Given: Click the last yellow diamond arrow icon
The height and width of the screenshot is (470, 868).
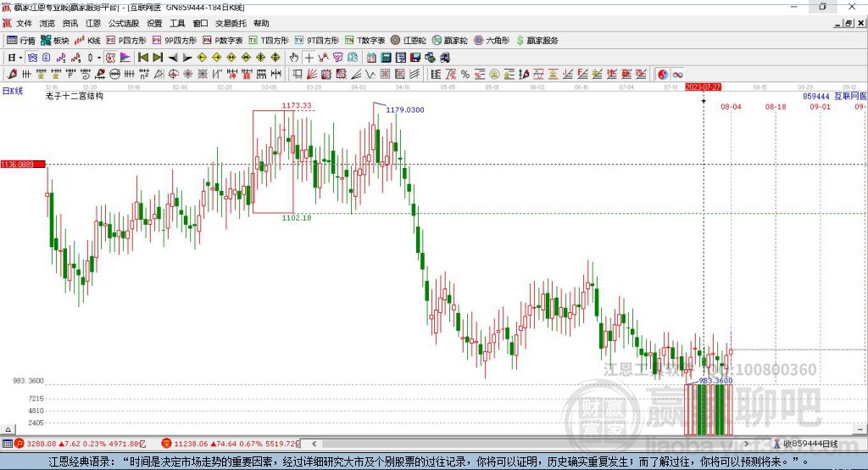Looking at the screenshot, I should [275, 58].
